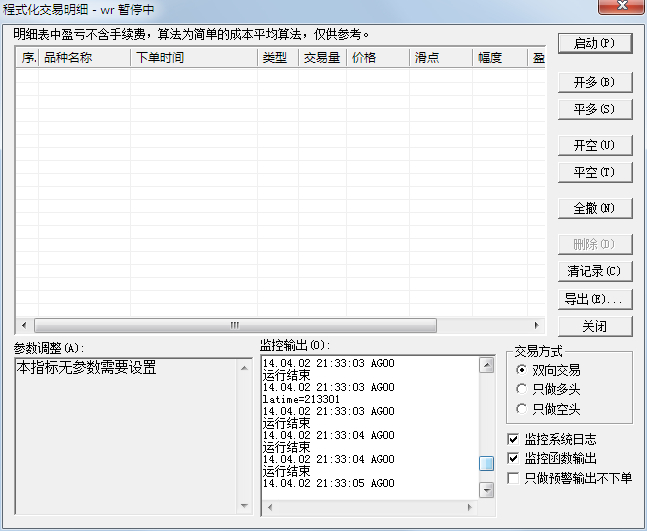The width and height of the screenshot is (647, 531).
Task: Click the 开多(B) open long button
Action: [595, 83]
